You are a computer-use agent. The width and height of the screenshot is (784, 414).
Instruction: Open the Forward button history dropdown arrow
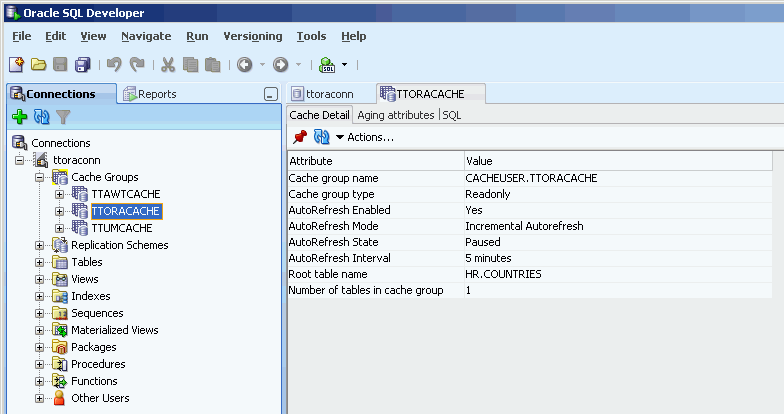[x=298, y=64]
